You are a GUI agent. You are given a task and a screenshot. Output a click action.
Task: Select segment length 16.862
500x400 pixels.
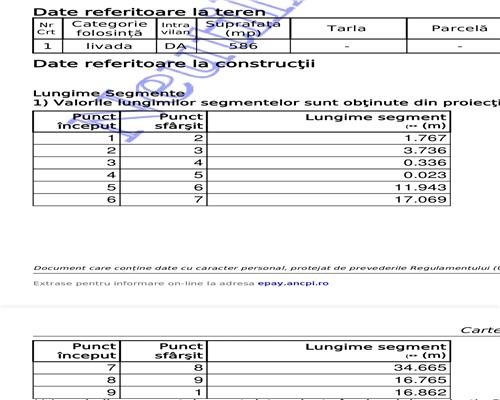coord(421,392)
